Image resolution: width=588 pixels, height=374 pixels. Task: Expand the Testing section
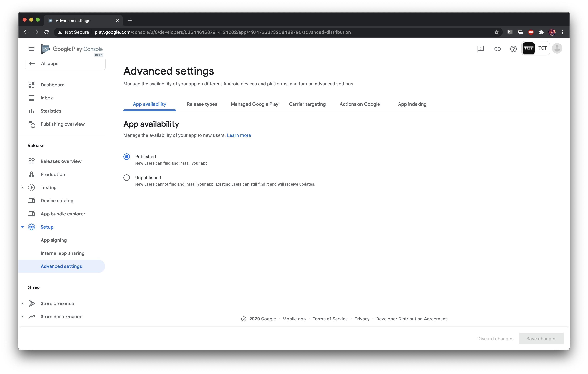pos(22,187)
